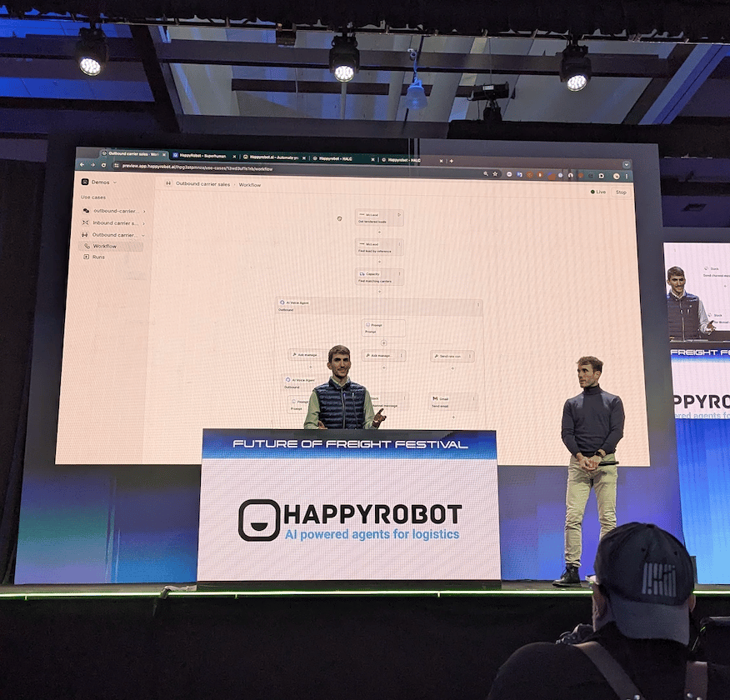
Task: Click the trigger circle left of first node
Action: coord(339,218)
